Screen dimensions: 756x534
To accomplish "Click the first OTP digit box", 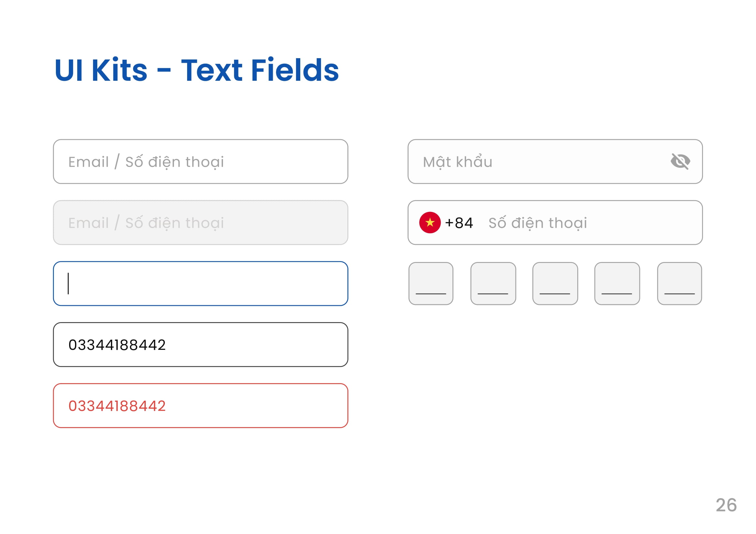I will pos(431,284).
